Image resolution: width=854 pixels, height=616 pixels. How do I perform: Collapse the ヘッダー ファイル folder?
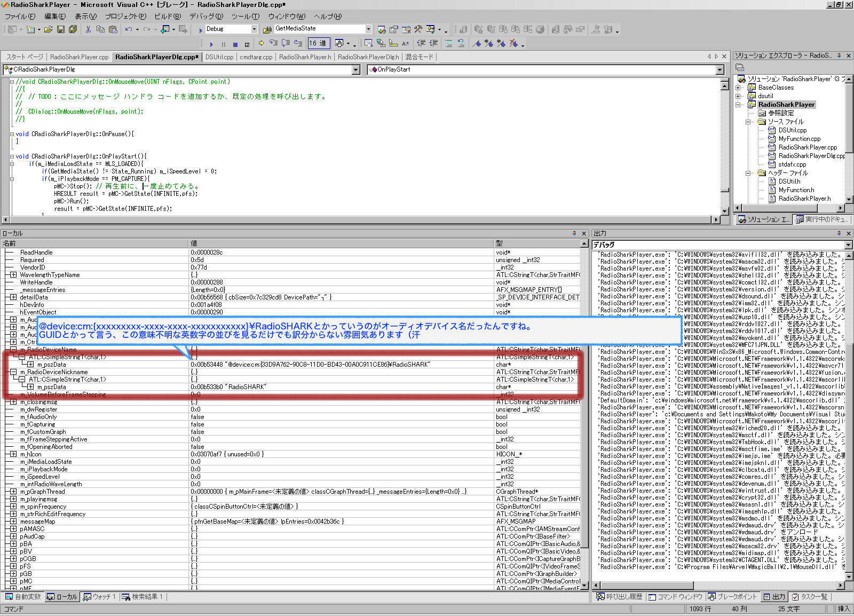(x=748, y=173)
